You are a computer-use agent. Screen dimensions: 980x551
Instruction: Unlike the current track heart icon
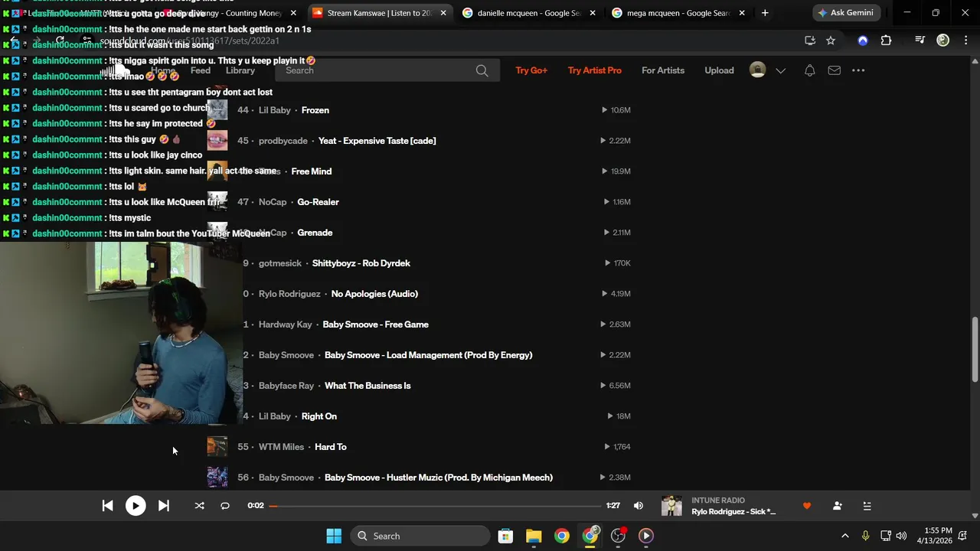(806, 506)
